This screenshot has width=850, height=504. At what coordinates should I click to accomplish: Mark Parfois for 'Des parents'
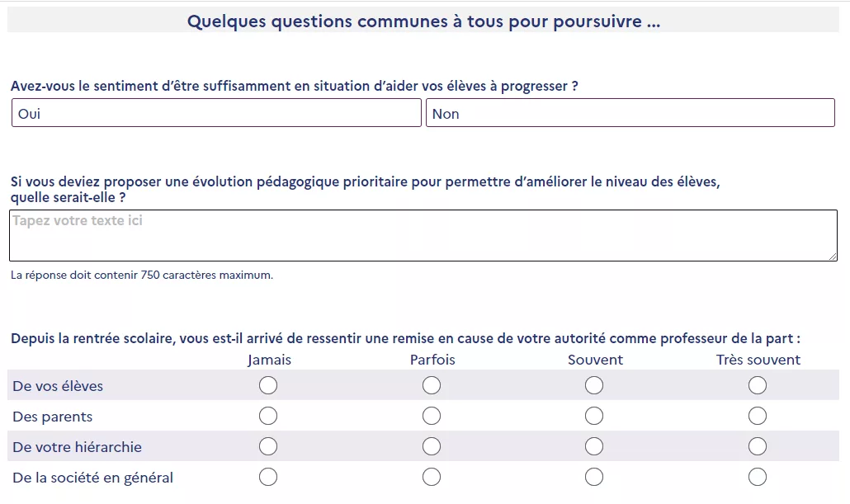[432, 417]
